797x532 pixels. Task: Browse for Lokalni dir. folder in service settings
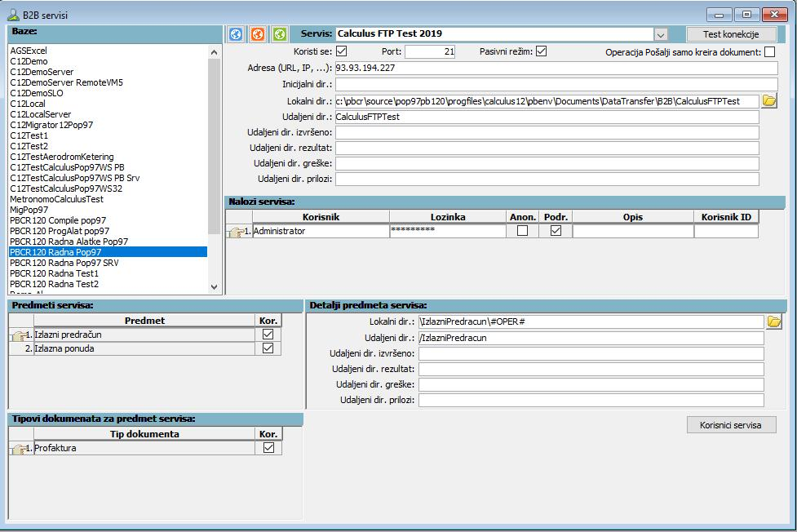click(769, 101)
